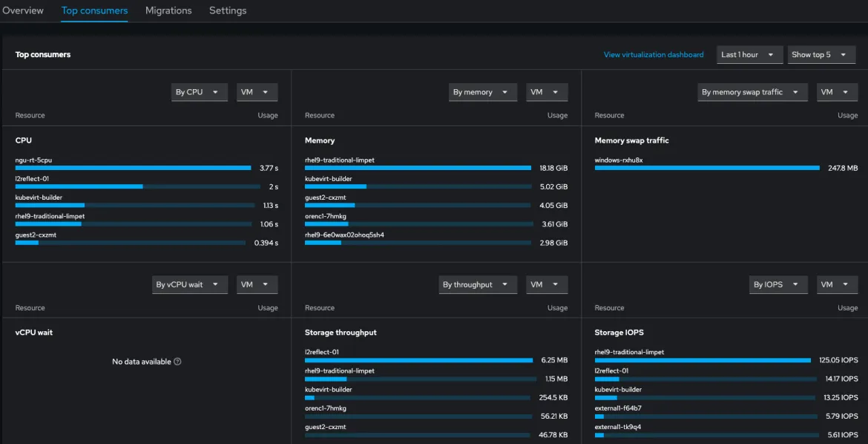868x444 pixels.
Task: Open the Show top 5 dropdown
Action: (x=821, y=54)
